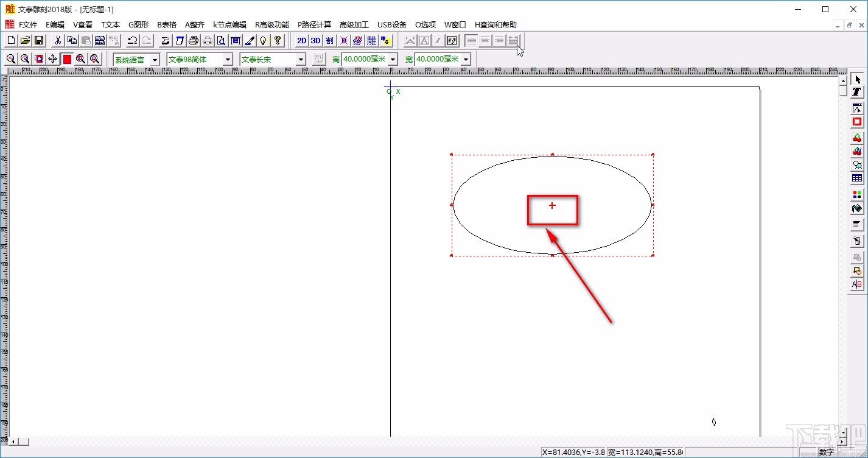Open the T文本 menu
This screenshot has width=868, height=458.
pyautogui.click(x=110, y=25)
